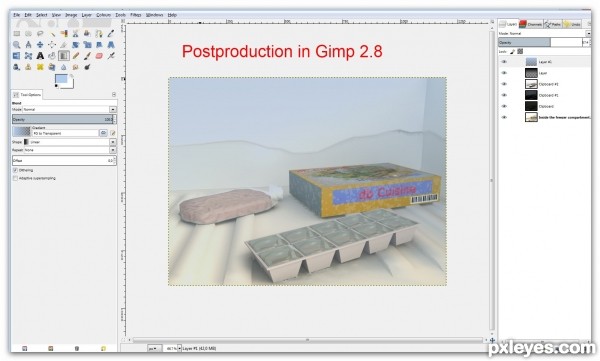Choose the Free Select lasso tool

tap(40, 34)
